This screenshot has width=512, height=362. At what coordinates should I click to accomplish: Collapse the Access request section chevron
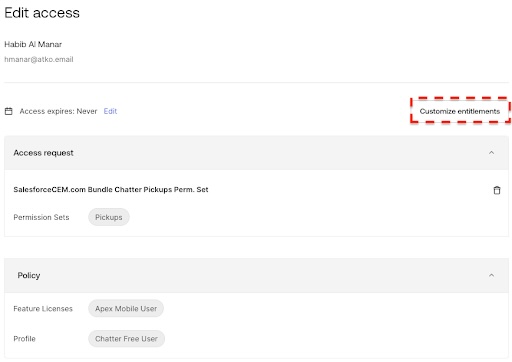pyautogui.click(x=491, y=153)
